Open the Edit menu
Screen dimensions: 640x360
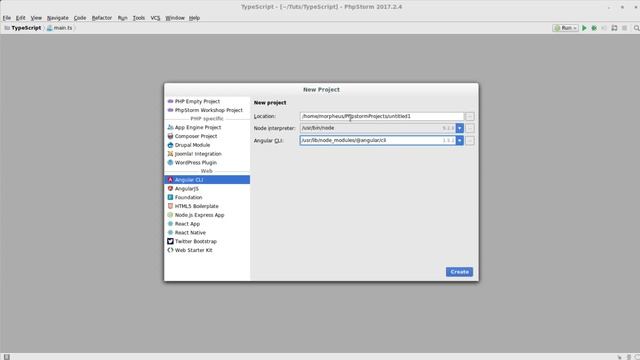point(20,18)
